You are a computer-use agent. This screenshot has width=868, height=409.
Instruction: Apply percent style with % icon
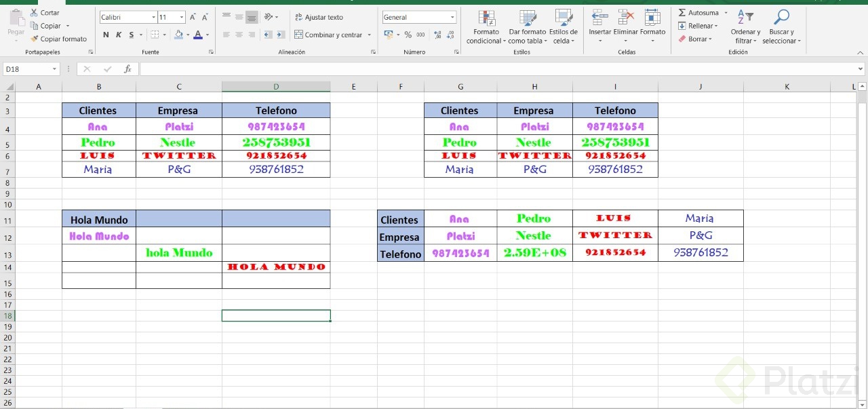[x=408, y=35]
